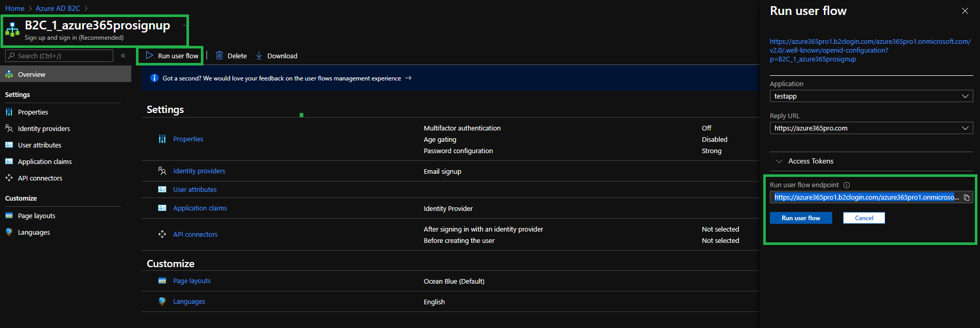Click the play icon of Run user flow
The width and height of the screenshot is (980, 328).
[x=149, y=55]
